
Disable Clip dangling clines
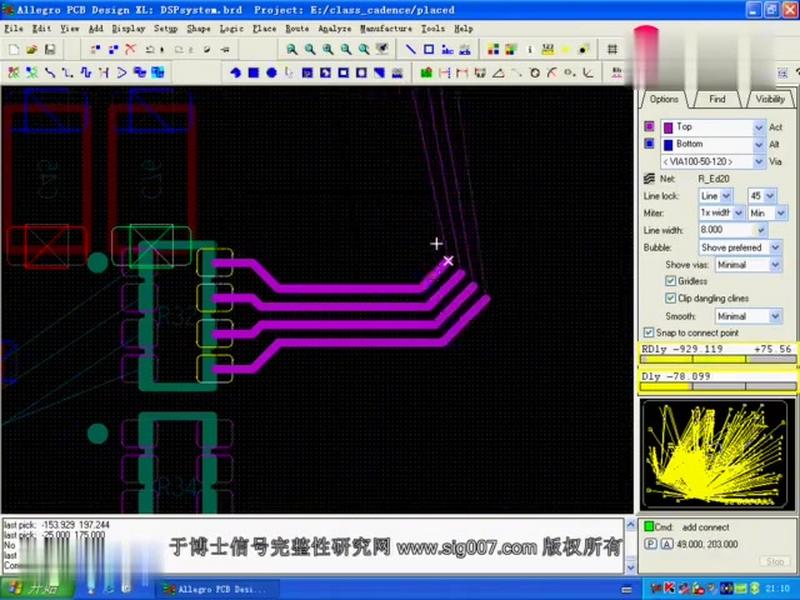(670, 298)
